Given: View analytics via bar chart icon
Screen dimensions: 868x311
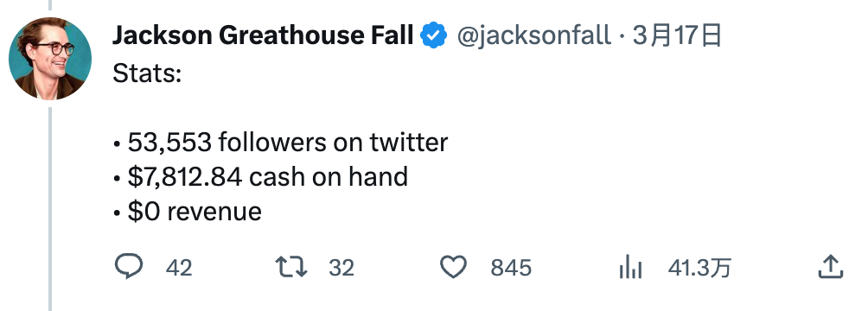Looking at the screenshot, I should pos(630,267).
